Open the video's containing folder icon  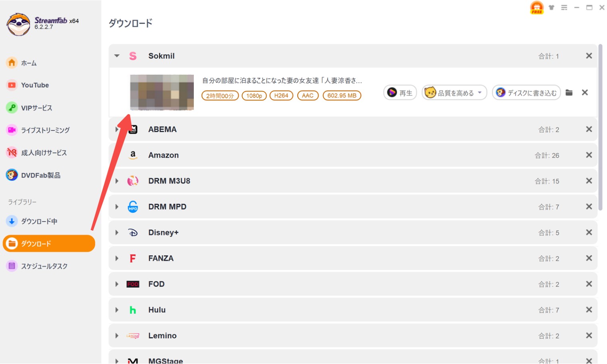point(569,93)
